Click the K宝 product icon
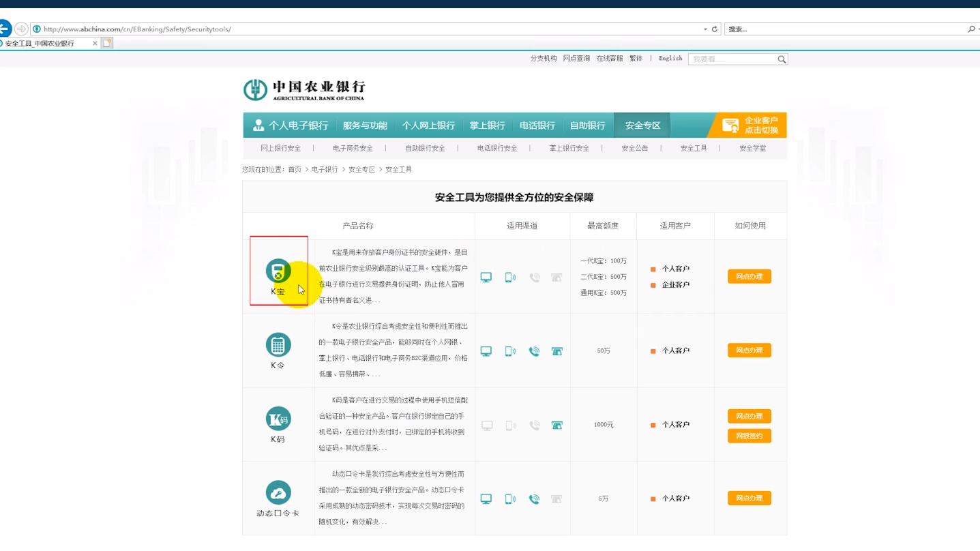This screenshot has height=551, width=980. pyautogui.click(x=278, y=271)
